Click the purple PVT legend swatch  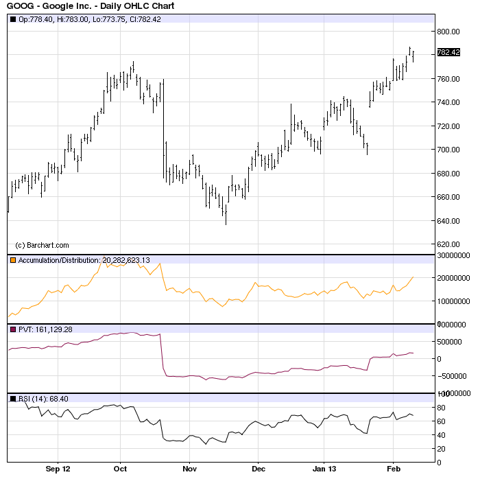click(x=13, y=330)
